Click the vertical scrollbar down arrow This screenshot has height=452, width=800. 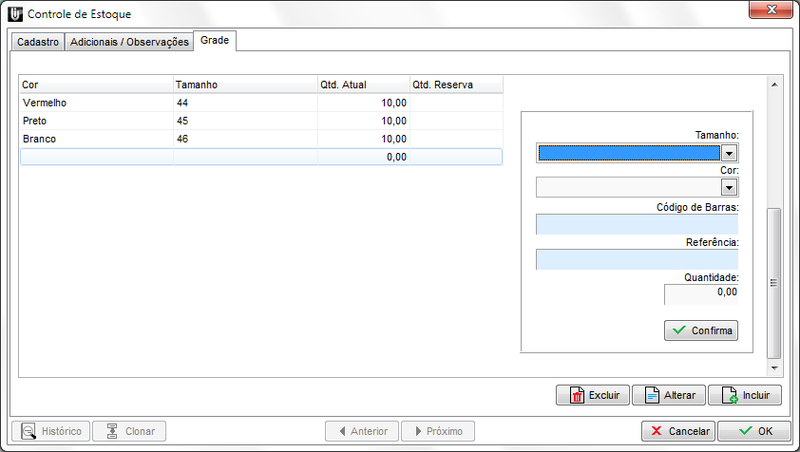pos(773,368)
